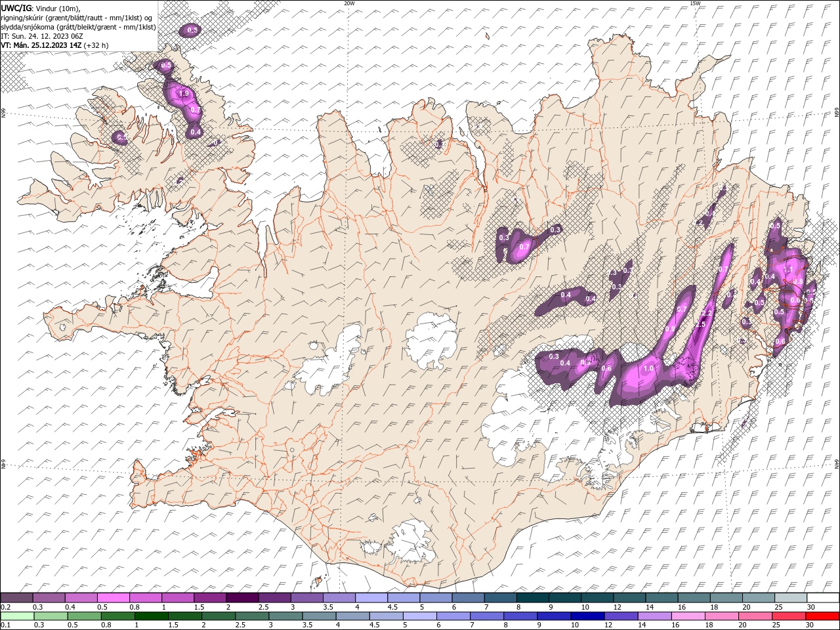
Task: Select the deep blue bottom-row swatch labeled 10
Action: 587,616
